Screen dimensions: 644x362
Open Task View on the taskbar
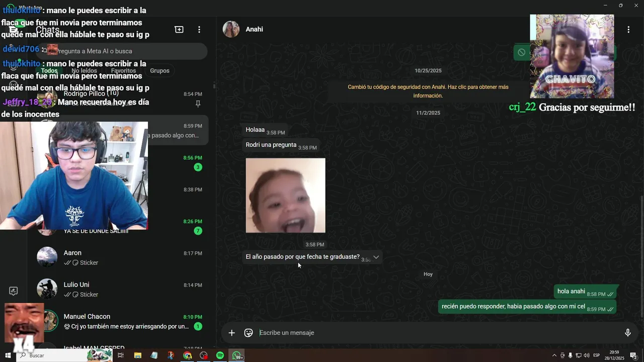pyautogui.click(x=121, y=355)
